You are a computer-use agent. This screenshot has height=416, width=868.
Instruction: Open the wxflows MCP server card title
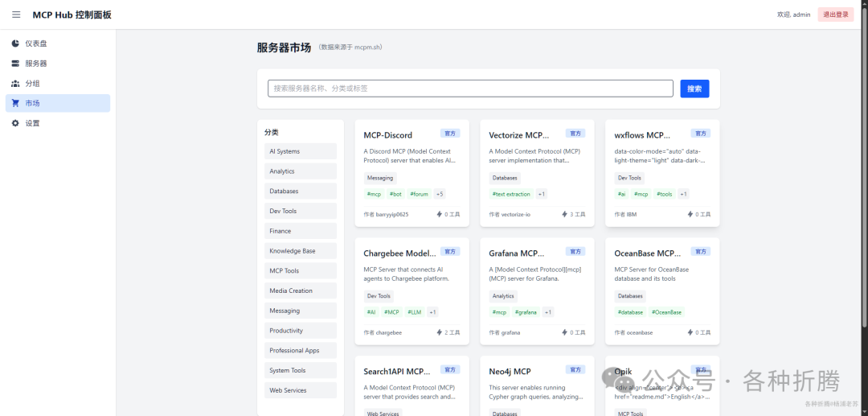click(x=642, y=135)
